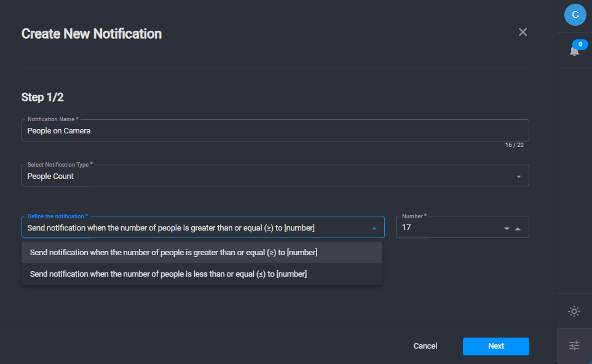Click the Create New Notification title
592x364 pixels.
coord(92,34)
